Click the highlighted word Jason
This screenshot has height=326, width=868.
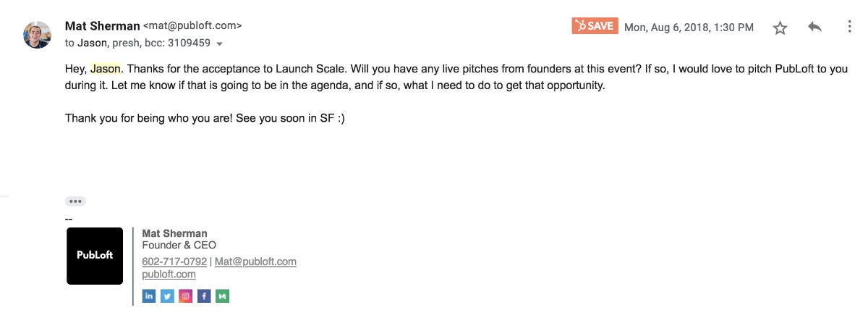click(105, 69)
